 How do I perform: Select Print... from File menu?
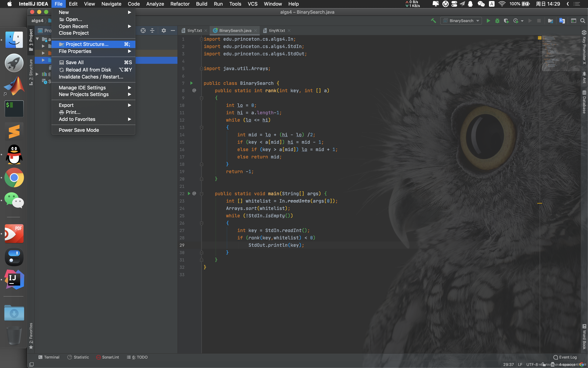93,112
